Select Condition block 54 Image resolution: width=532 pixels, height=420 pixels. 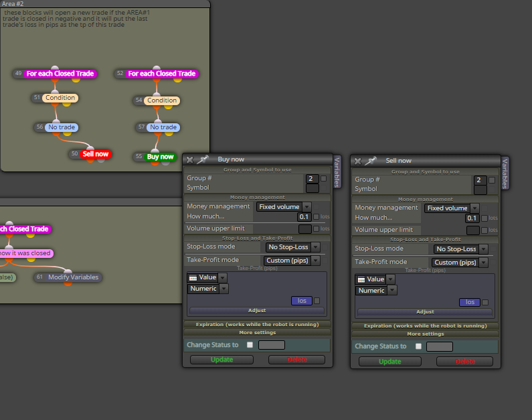pos(157,100)
